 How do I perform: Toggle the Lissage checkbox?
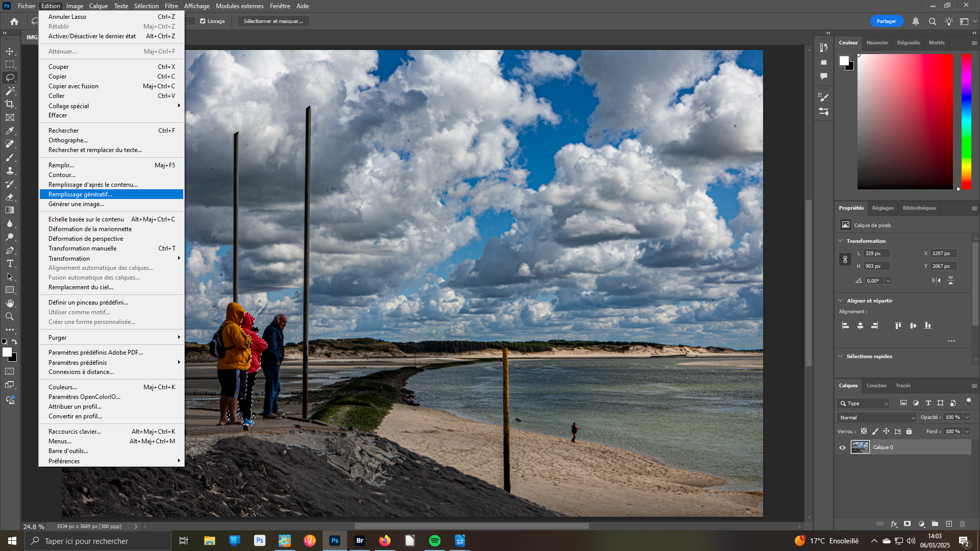coord(203,21)
